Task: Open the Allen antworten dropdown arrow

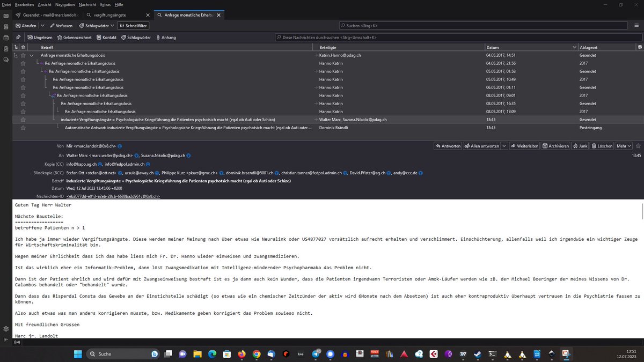Action: pos(504,146)
